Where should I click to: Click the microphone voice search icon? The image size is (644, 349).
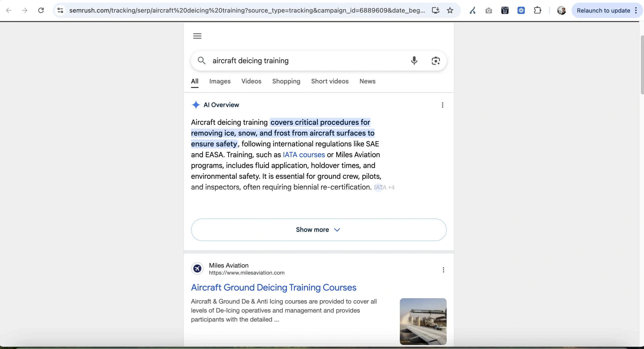pyautogui.click(x=414, y=61)
